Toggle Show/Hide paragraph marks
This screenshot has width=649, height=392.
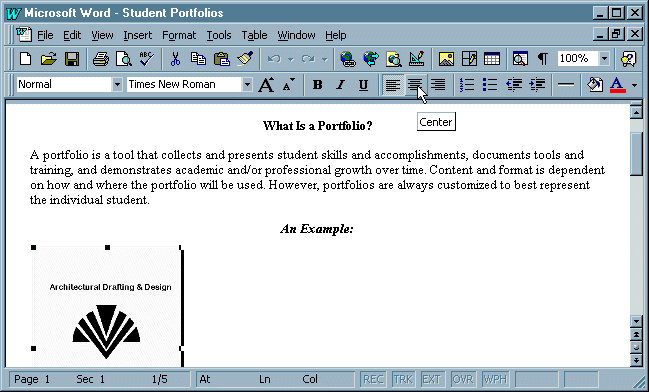pos(543,59)
